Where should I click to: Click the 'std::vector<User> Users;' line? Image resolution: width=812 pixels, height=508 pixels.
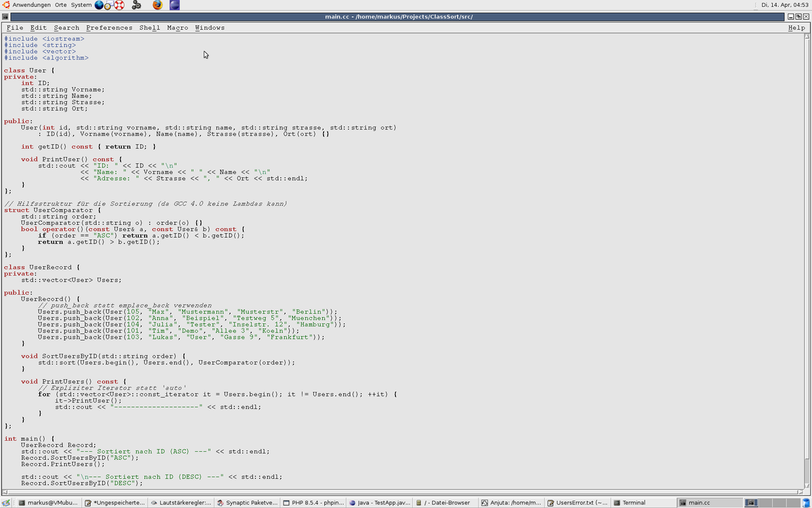coord(72,280)
